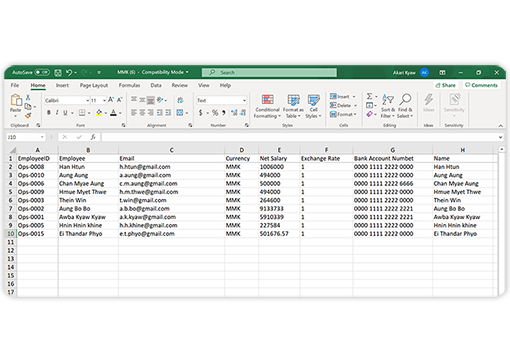Cut selection with the scissors icon
Screen dimensions: 510x360
[x=28, y=97]
